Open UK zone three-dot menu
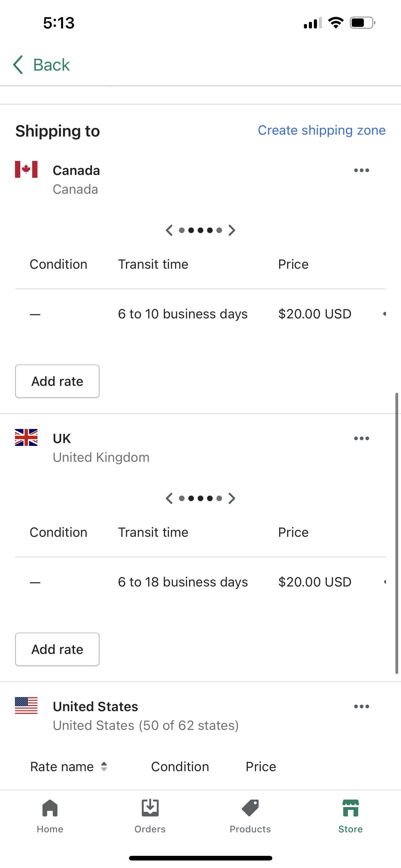Screen dimensions: 401x868 (361, 438)
